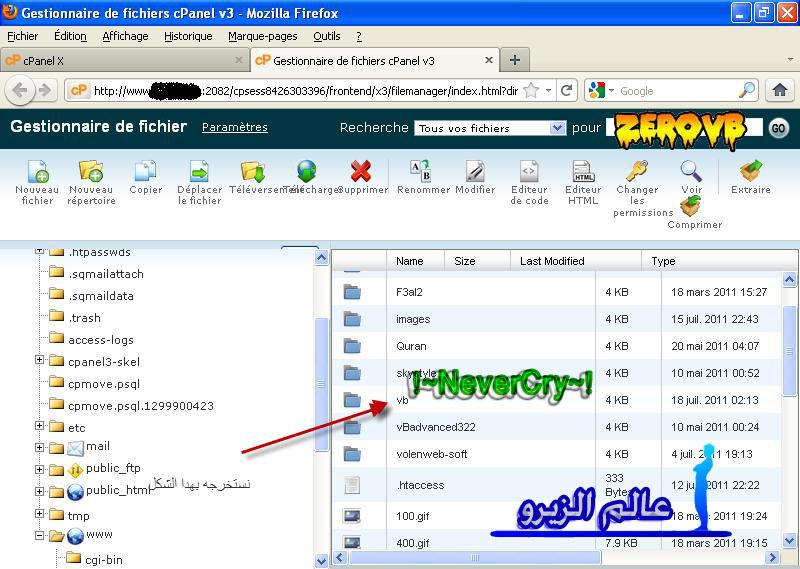This screenshot has width=800, height=569.
Task: Open the Fichier menu
Action: tap(22, 36)
